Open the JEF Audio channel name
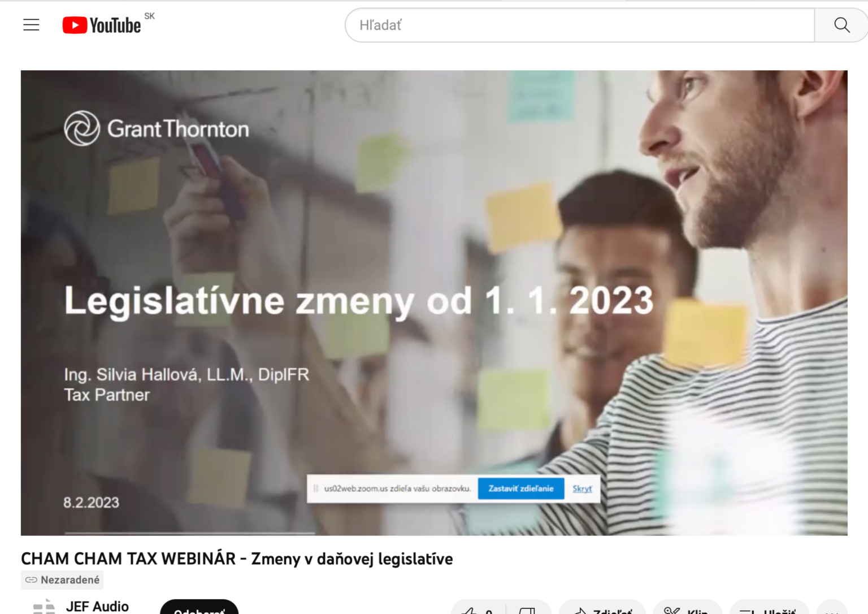868x614 pixels. click(x=97, y=606)
